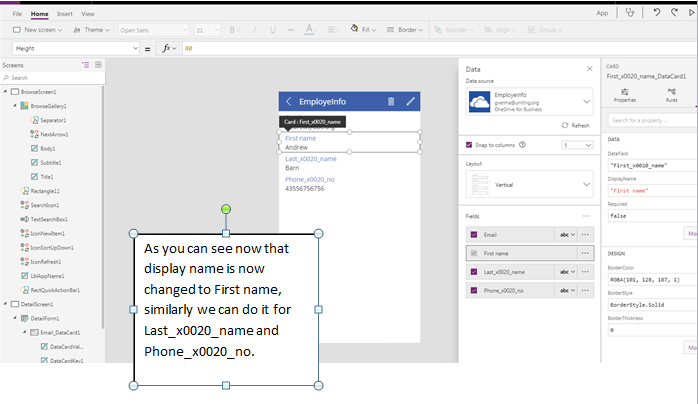
Task: Collapse the DetailScreen1 tree node
Action: coord(5,304)
